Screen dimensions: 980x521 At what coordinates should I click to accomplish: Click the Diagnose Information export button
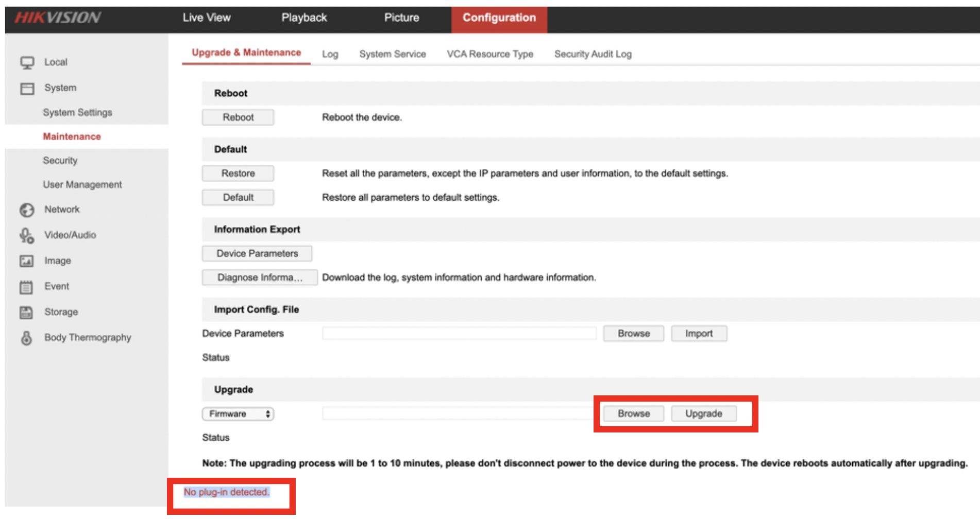tap(259, 277)
